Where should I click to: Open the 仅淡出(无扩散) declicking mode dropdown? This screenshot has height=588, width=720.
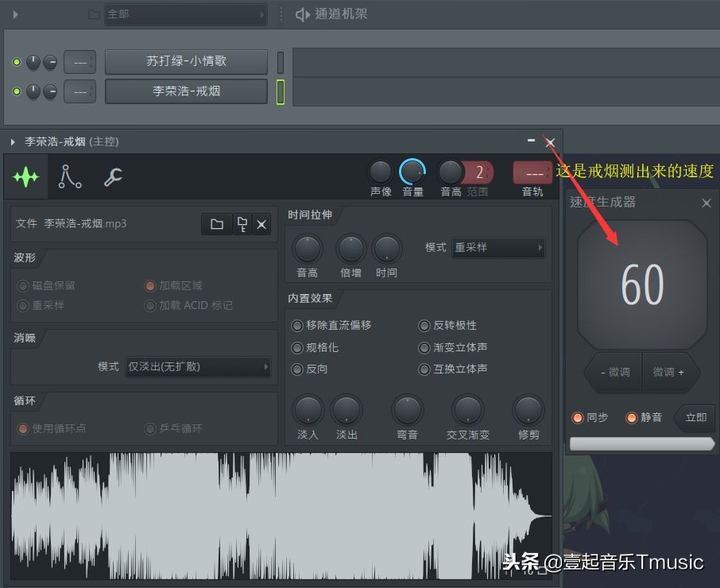(x=199, y=366)
